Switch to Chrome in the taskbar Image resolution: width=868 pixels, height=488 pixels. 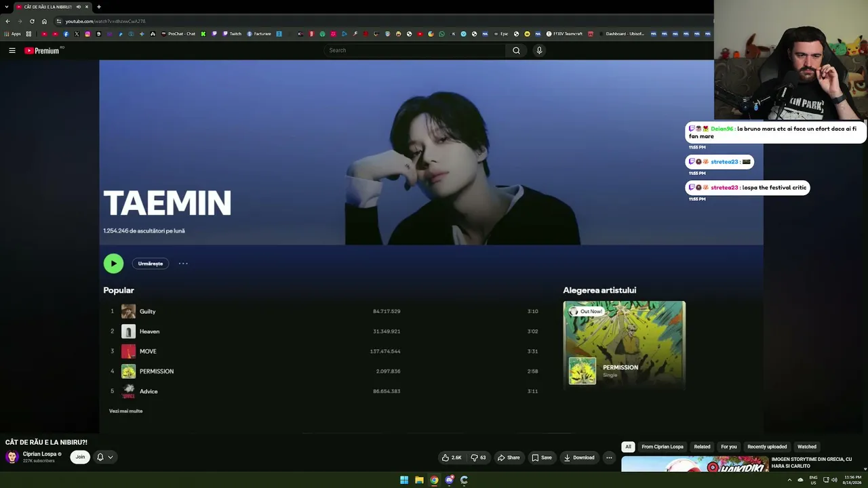click(x=434, y=480)
